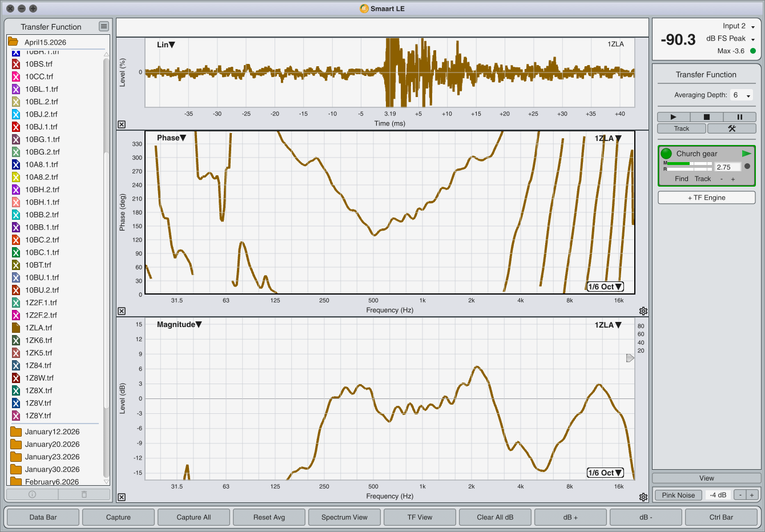Stop measurement with the square stop button
Viewport: 765px width, 532px height.
[x=706, y=117]
